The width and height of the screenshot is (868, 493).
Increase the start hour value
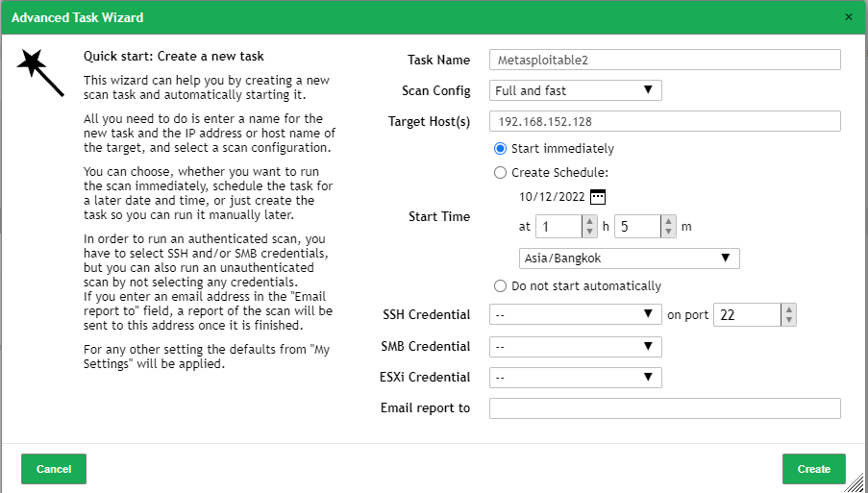pos(590,221)
